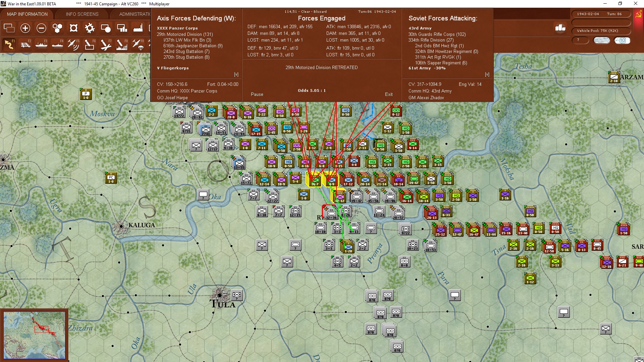Open the Info Screens tab
The width and height of the screenshot is (644, 362).
click(x=82, y=14)
